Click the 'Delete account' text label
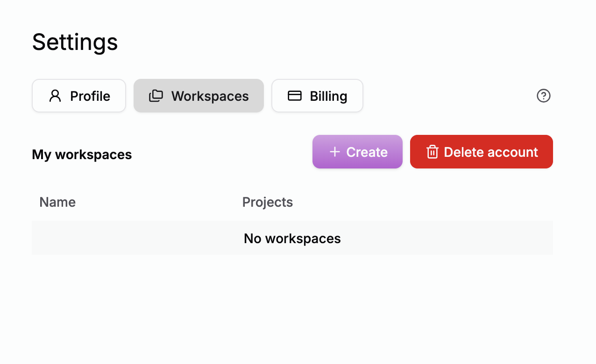Viewport: 596px width, 364px height. coord(491,152)
